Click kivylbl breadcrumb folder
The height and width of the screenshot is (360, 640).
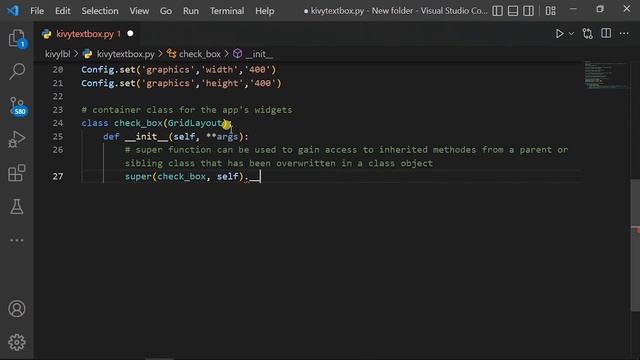[57, 54]
